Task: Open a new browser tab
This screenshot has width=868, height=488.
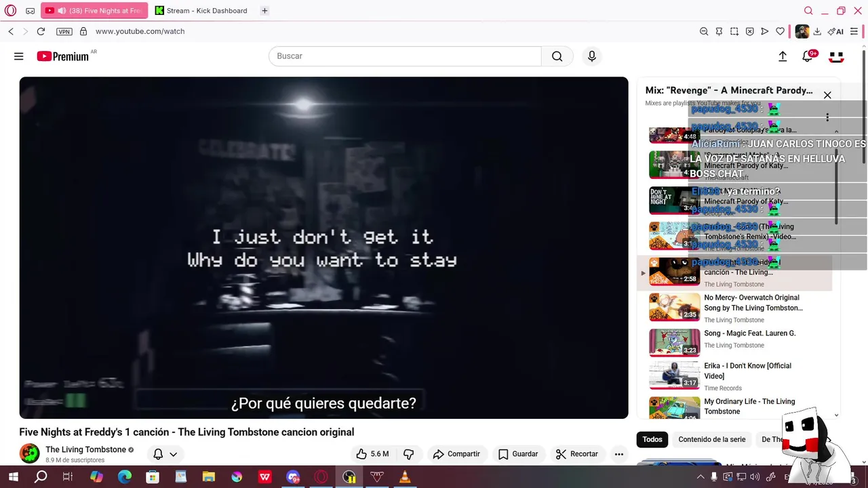Action: tap(264, 11)
